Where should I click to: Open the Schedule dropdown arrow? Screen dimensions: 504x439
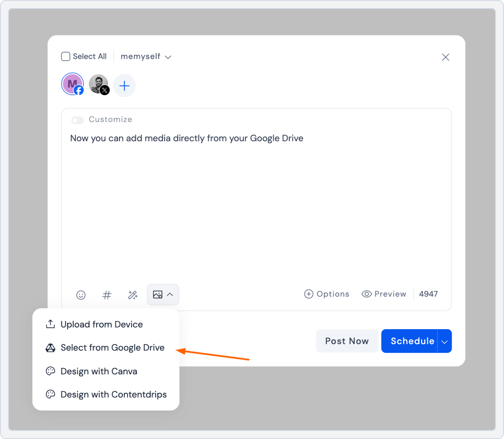tap(444, 341)
